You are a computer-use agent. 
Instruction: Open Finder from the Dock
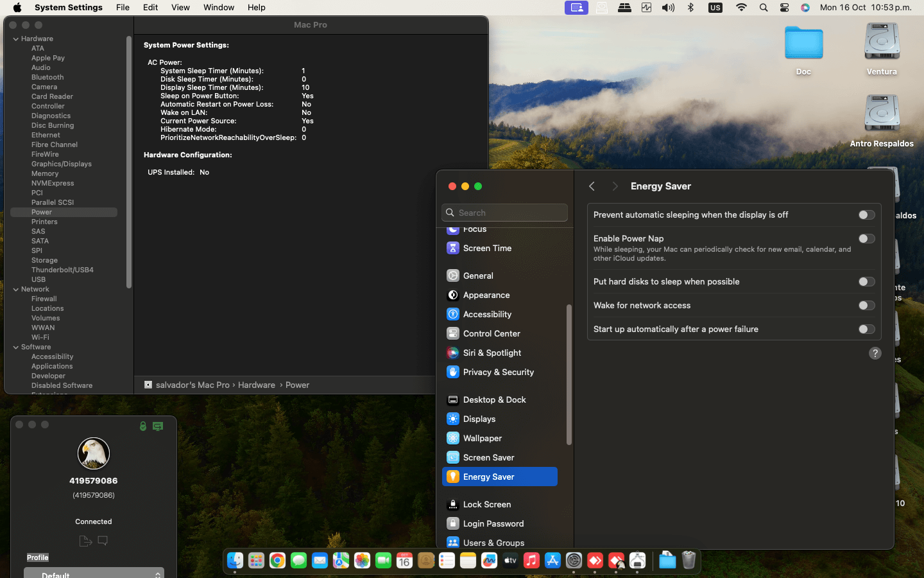235,561
